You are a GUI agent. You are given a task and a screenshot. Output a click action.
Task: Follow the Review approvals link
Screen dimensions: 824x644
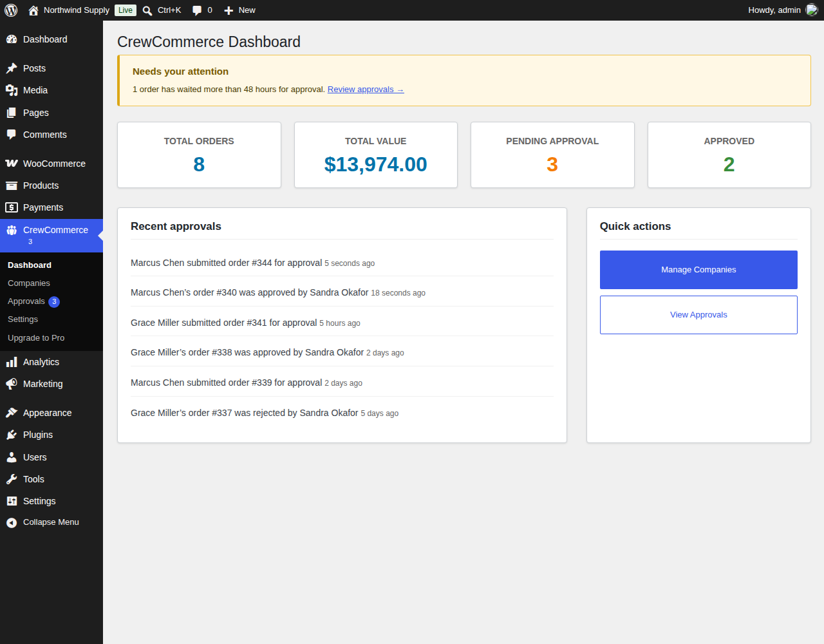click(x=366, y=90)
